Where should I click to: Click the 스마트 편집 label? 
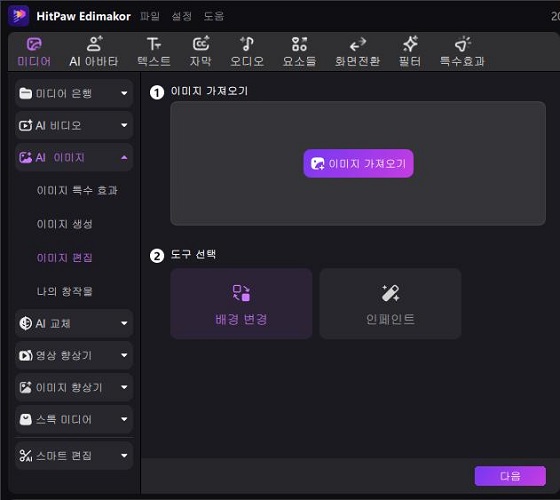click(x=64, y=456)
